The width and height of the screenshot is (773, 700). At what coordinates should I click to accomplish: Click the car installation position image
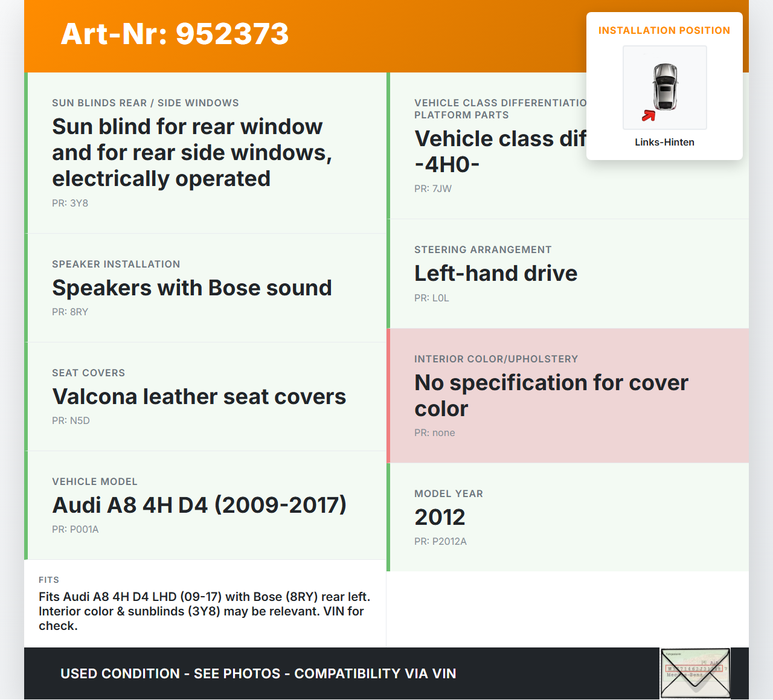click(664, 88)
